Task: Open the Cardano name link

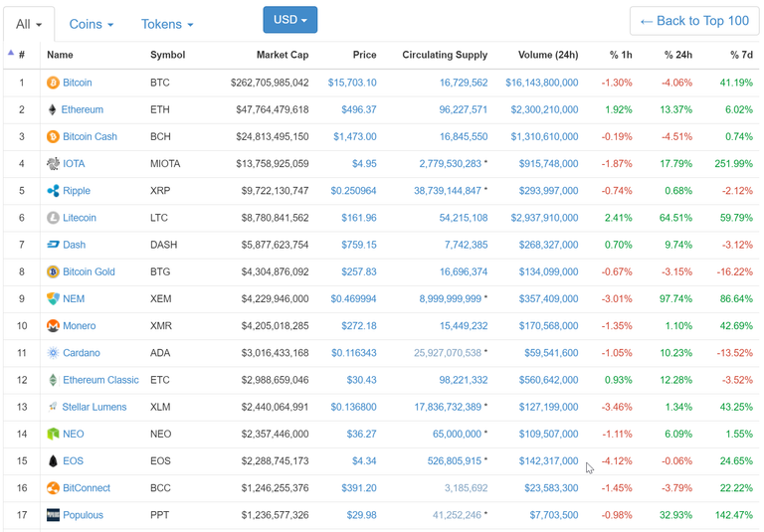Action: pyautogui.click(x=82, y=353)
